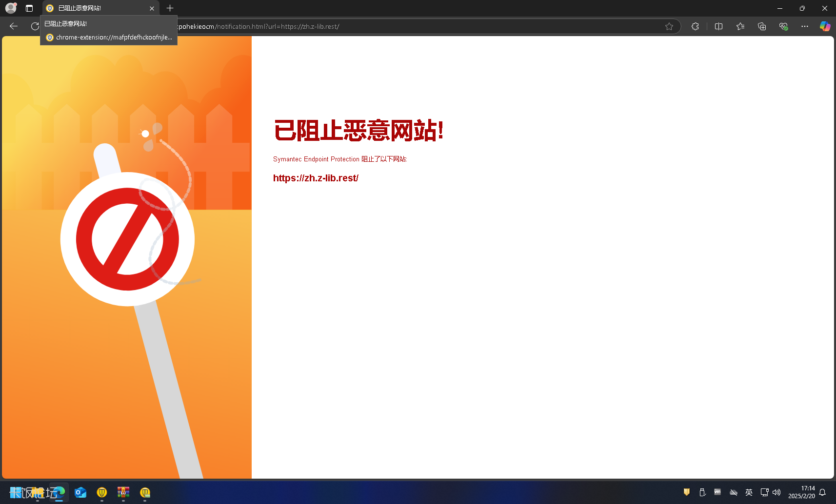This screenshot has width=836, height=504.
Task: Add this page to favorites with star
Action: click(x=669, y=26)
